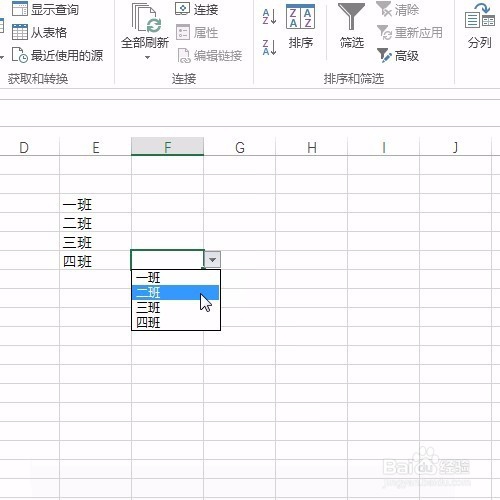The height and width of the screenshot is (500, 500).
Task: Click the active validation cell in column F
Action: [167, 260]
